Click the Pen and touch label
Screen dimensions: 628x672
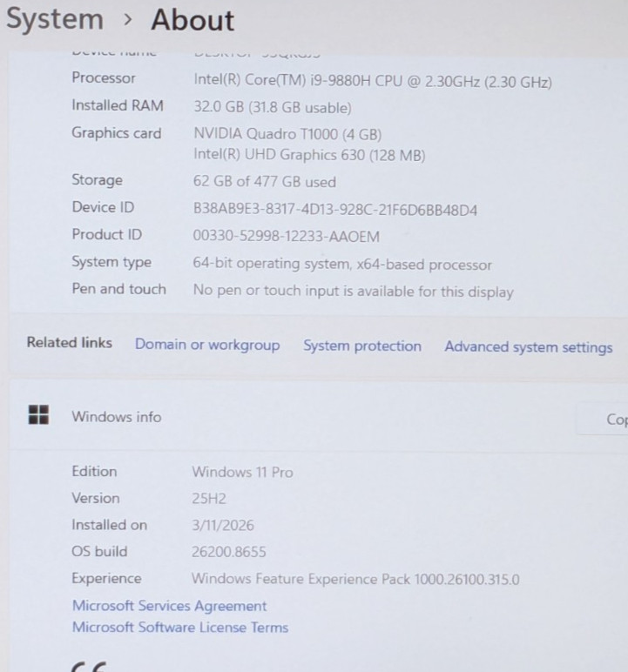click(x=118, y=289)
